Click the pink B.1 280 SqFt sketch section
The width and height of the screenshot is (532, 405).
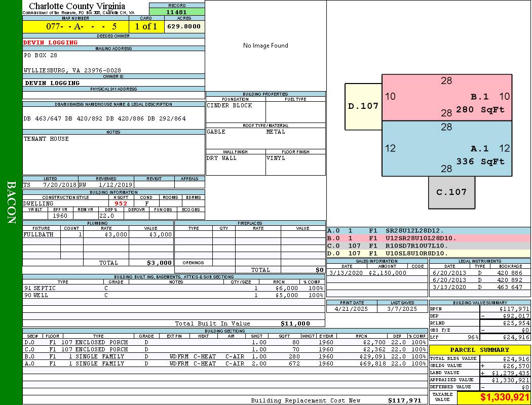point(447,98)
